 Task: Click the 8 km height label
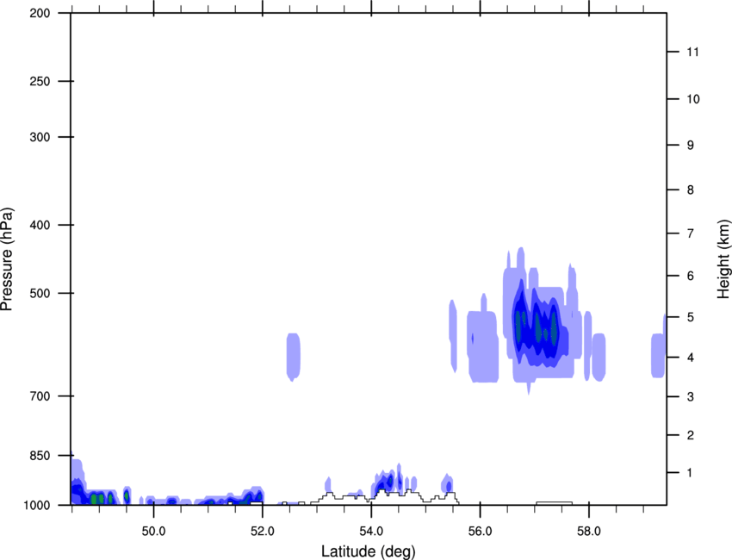click(691, 190)
